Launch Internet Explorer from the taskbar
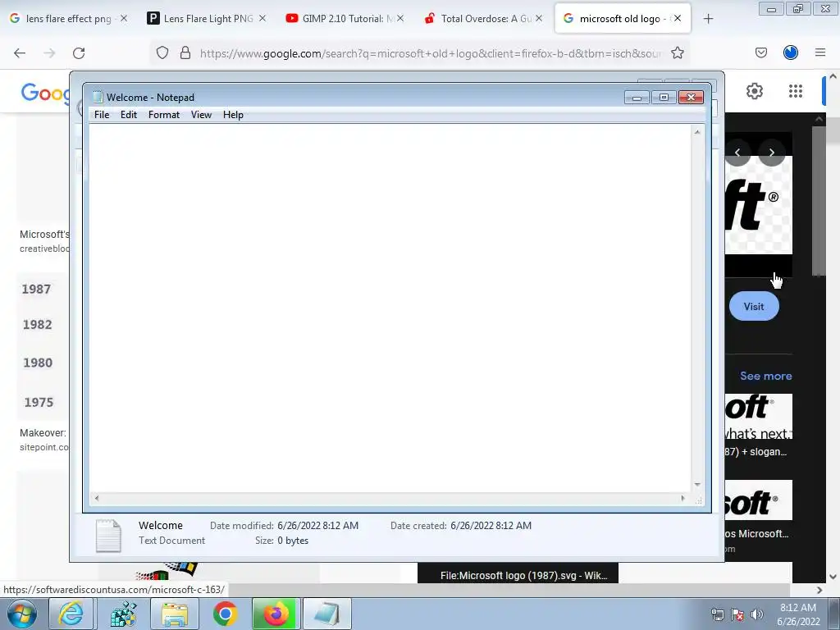 click(x=71, y=614)
